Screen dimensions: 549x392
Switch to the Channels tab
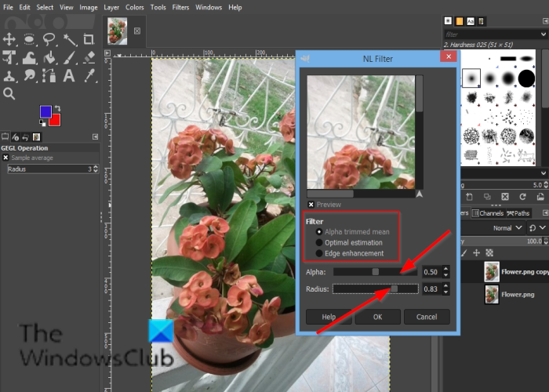tap(488, 213)
